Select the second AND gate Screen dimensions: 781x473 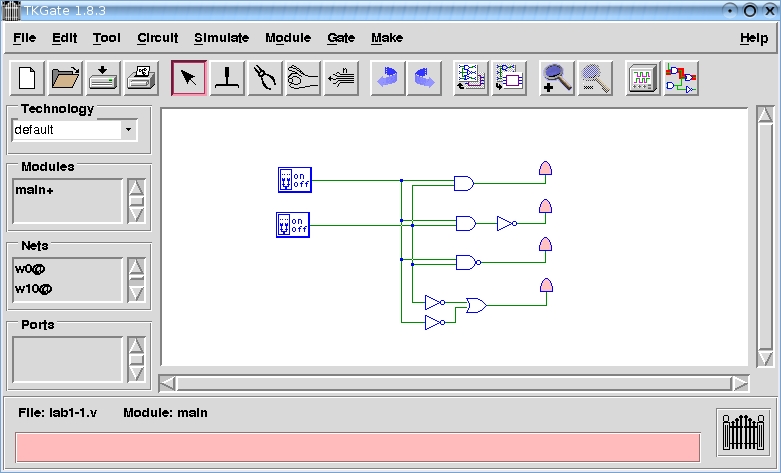[466, 223]
